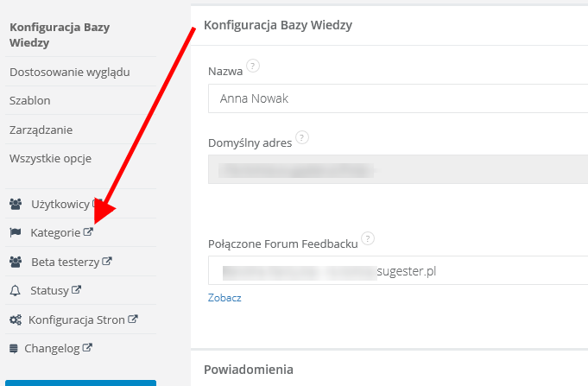Go to Zarządzanie section
The image size is (588, 386).
pos(41,130)
